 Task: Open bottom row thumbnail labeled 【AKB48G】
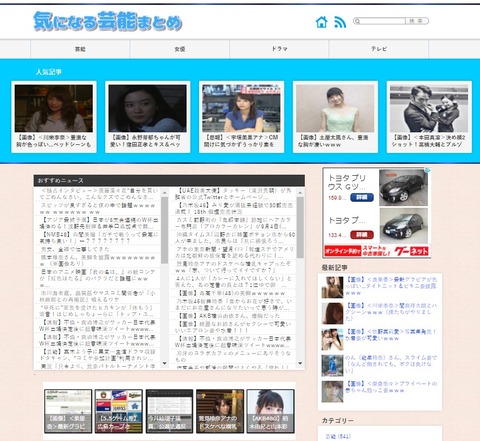click(270, 411)
